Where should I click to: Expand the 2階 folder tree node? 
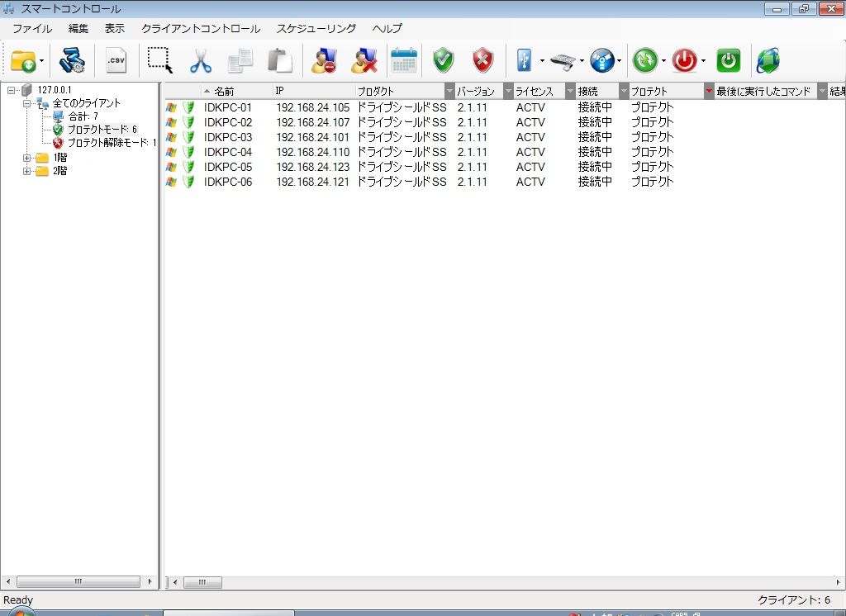pos(27,171)
